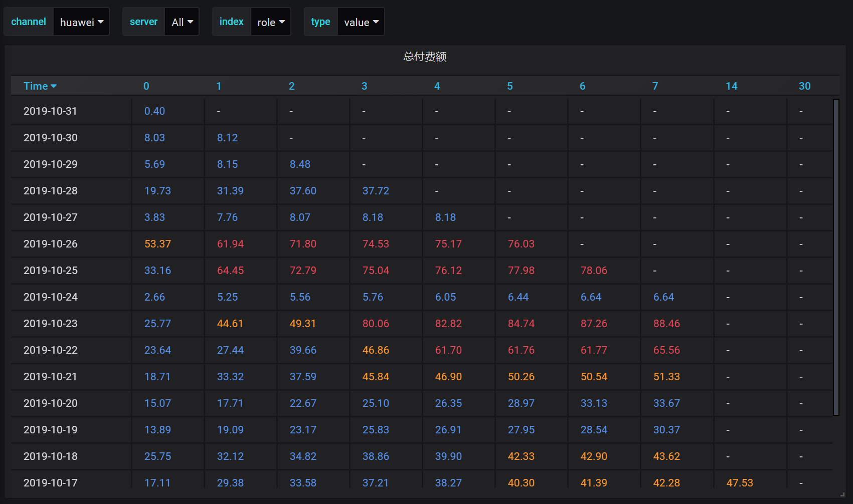Viewport: 853px width, 504px height.
Task: Click value 30.37 in 2019-10-19 row
Action: coord(666,430)
